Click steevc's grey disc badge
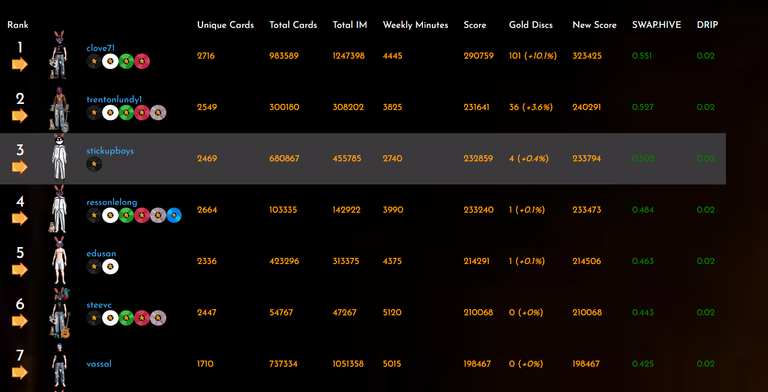Image resolution: width=768 pixels, height=392 pixels. pos(158,318)
